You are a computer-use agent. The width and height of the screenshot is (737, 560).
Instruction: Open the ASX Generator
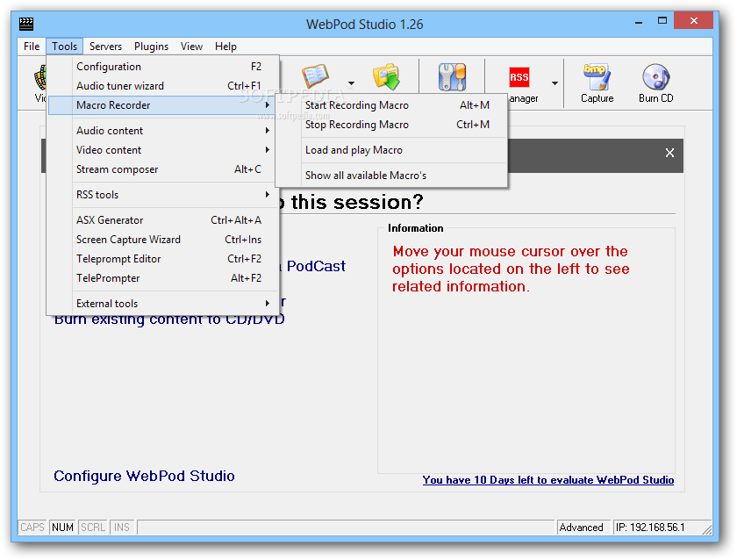[x=162, y=219]
